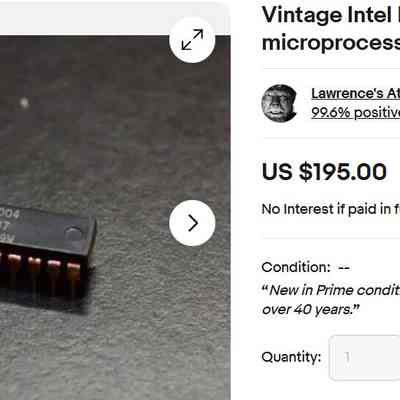Click the chip's printed 004 marking
400x400 pixels.
pos(9,212)
